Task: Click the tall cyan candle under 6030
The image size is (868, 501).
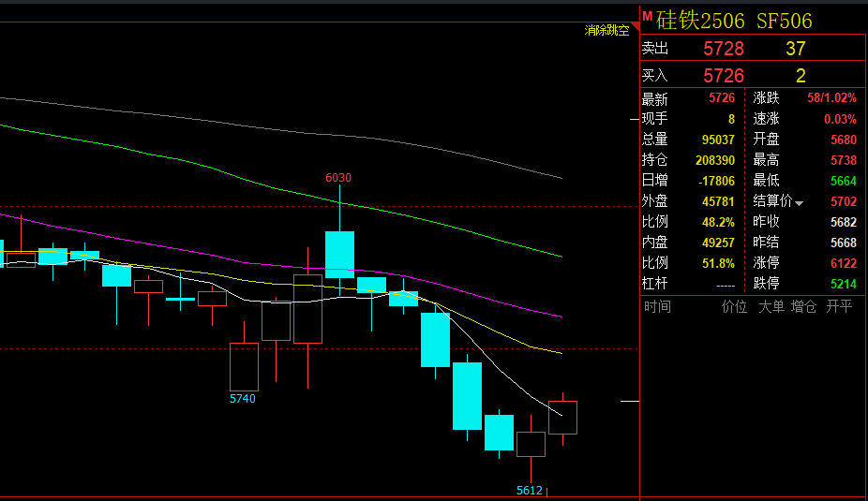Action: [339, 254]
